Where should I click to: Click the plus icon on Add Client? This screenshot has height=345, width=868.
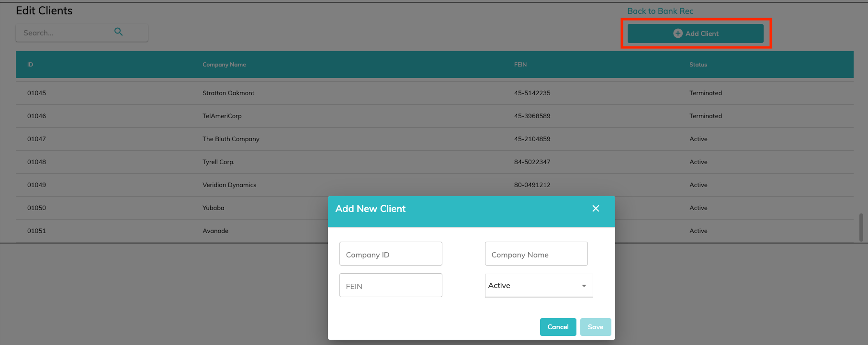[677, 33]
